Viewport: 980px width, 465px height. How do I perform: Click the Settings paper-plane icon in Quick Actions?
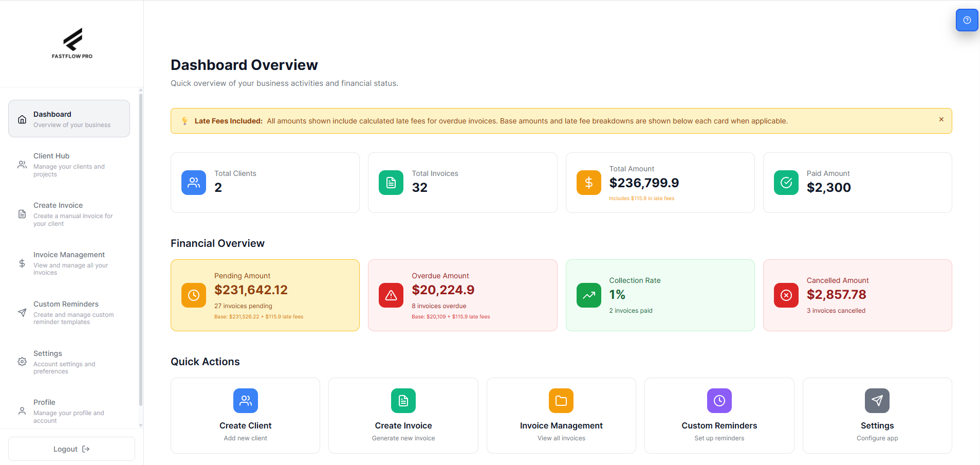[877, 401]
